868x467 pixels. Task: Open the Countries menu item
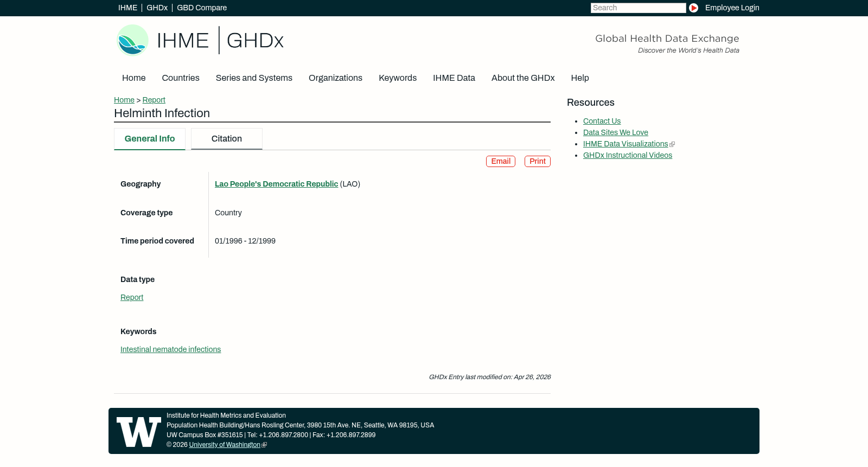(181, 78)
